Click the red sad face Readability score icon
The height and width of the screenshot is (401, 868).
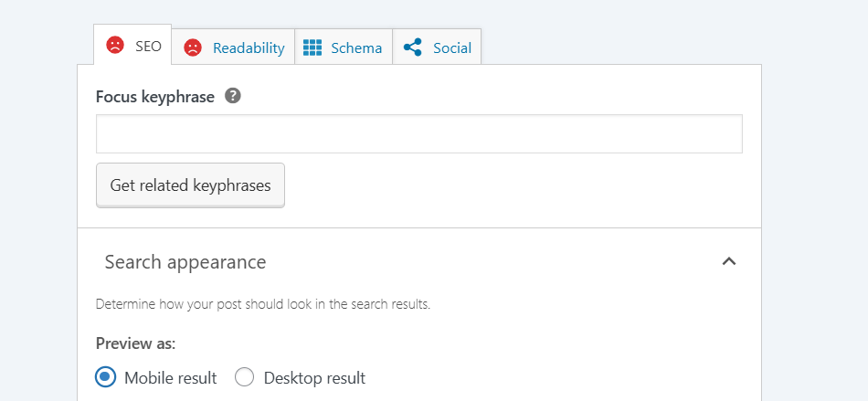point(193,47)
